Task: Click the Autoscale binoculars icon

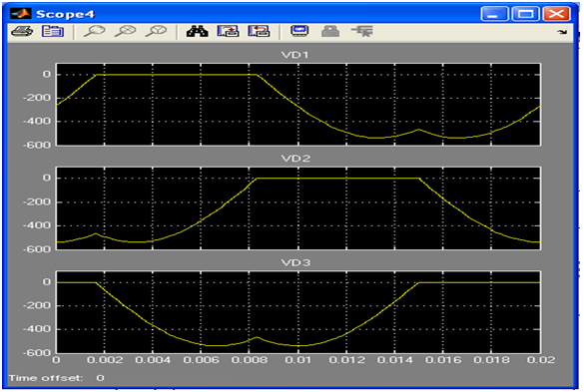Action: point(198,31)
